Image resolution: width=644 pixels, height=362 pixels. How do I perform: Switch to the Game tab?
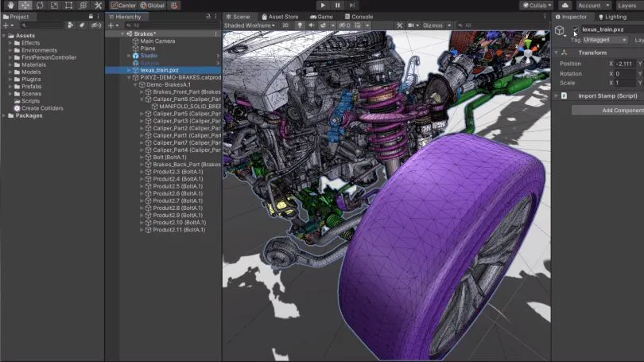pos(321,17)
